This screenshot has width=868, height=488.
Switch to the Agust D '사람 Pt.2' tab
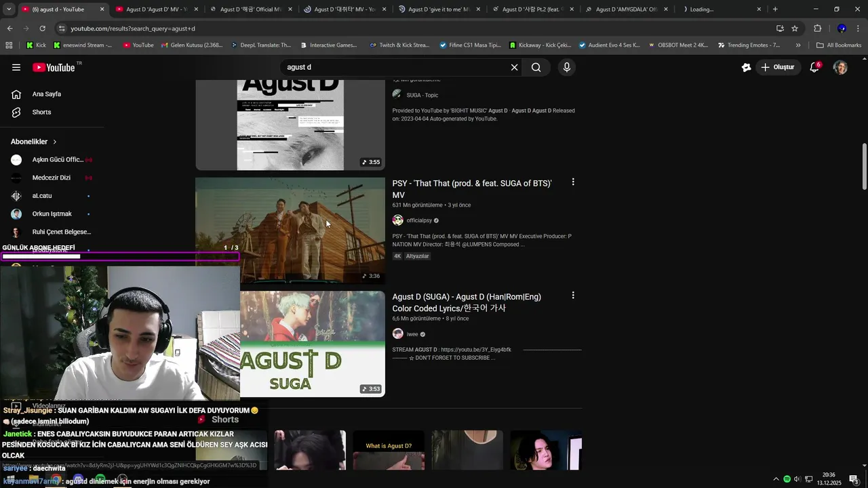coord(534,9)
